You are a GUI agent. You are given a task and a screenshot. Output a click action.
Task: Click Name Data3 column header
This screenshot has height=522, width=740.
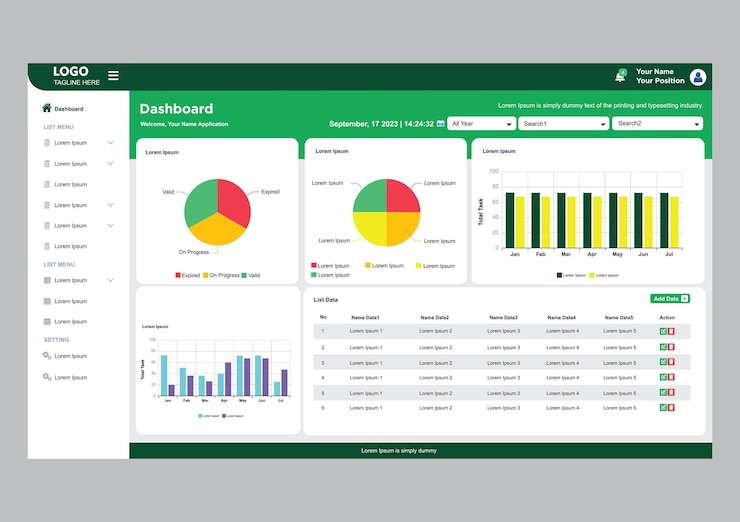point(504,318)
